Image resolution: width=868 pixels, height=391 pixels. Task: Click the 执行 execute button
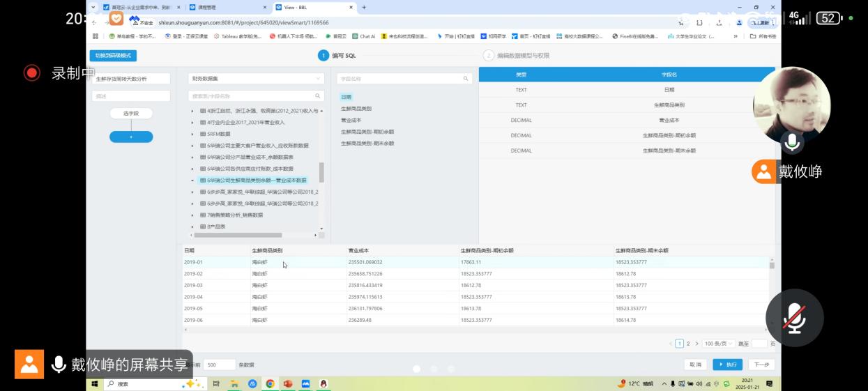point(727,365)
